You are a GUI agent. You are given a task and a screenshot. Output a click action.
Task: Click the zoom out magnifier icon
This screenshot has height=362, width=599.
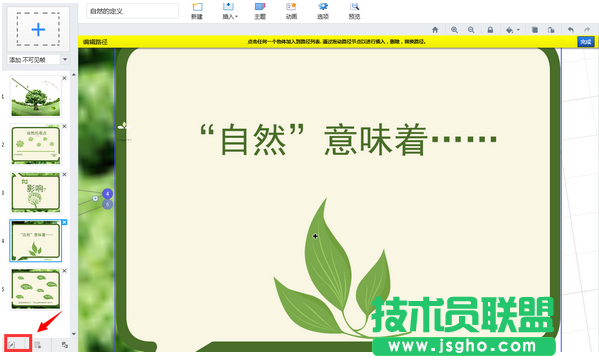[471, 30]
